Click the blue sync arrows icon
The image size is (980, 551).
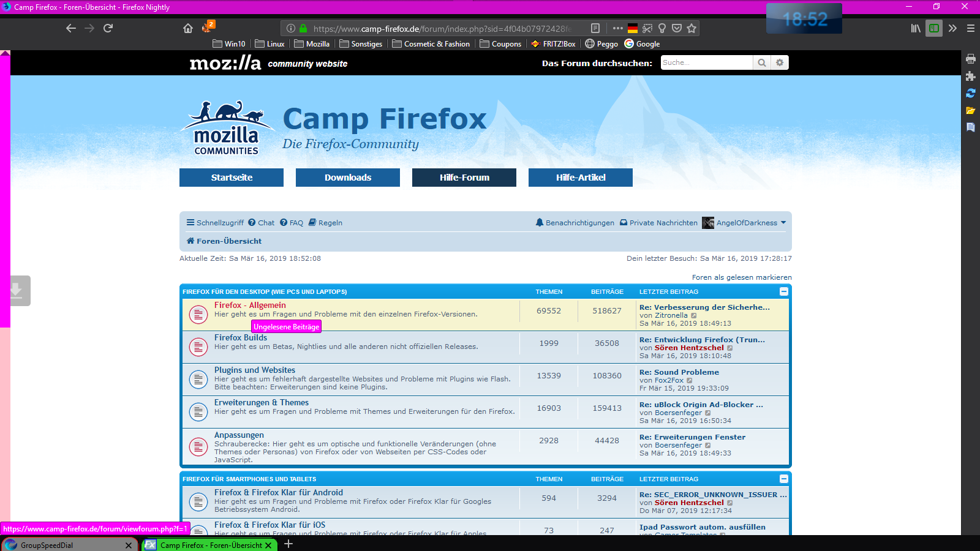(971, 93)
